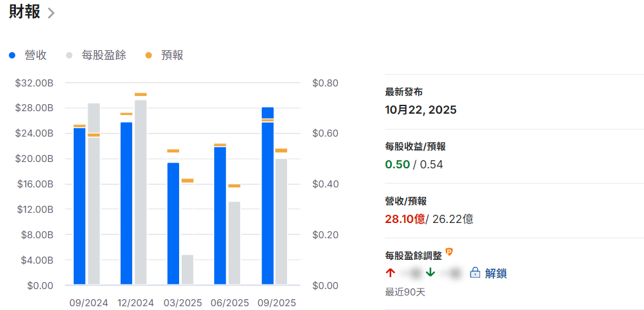Click the lock icon beside 解鎖
Viewport: 644px width, 310px height.
click(474, 273)
